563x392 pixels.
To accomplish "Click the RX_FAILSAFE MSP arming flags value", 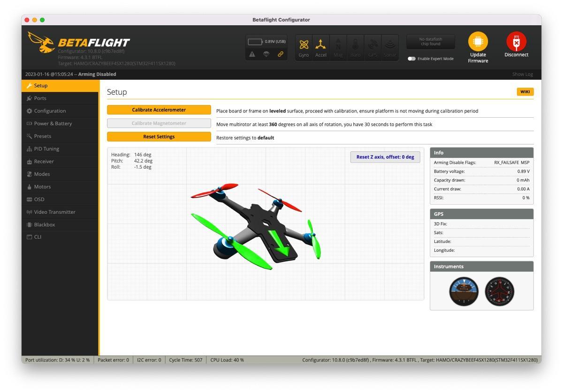I will point(511,163).
